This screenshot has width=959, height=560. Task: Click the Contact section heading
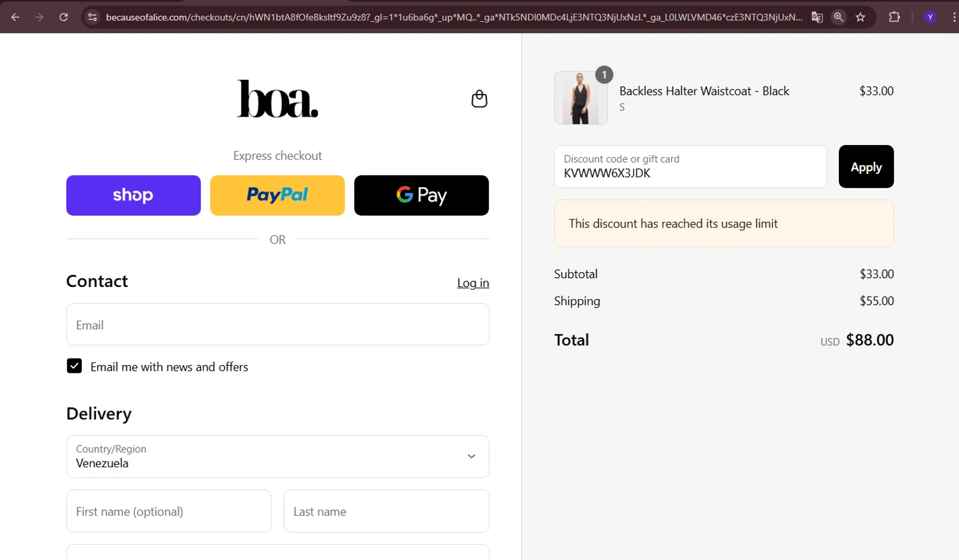coord(97,281)
